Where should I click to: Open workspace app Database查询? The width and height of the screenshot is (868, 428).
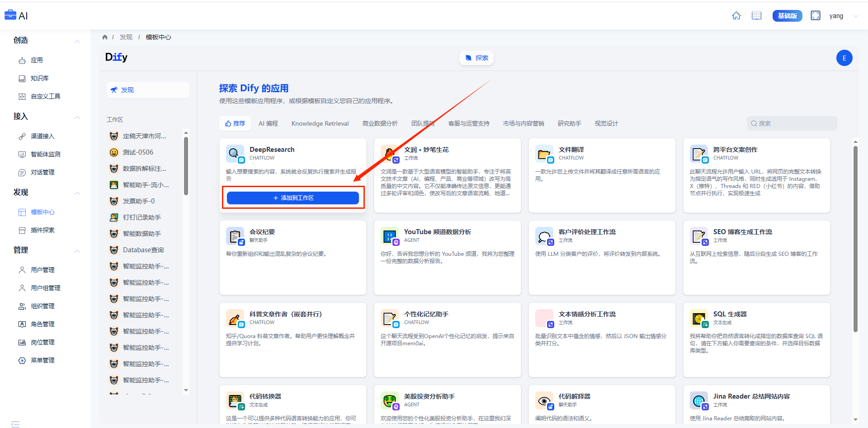pyautogui.click(x=143, y=250)
